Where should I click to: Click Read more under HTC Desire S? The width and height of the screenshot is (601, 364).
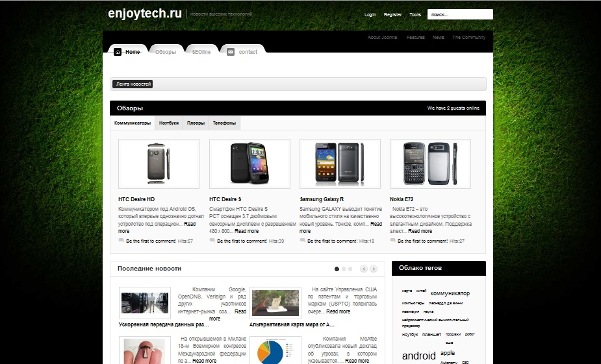[x=246, y=231]
